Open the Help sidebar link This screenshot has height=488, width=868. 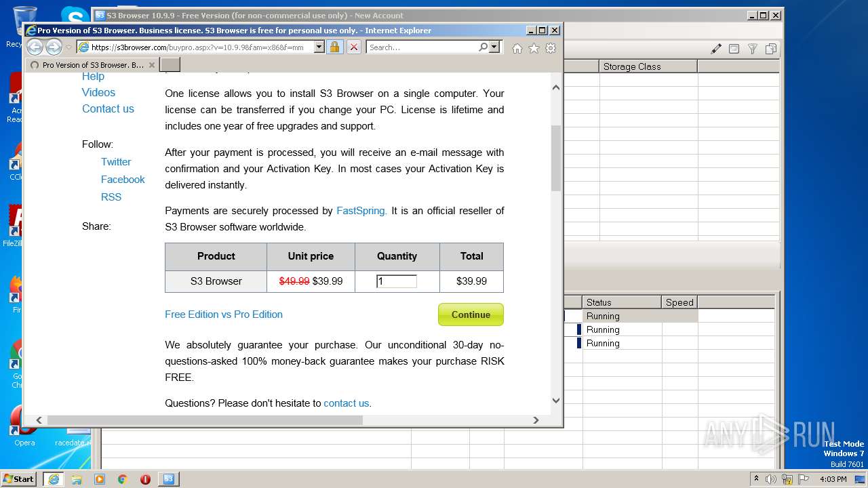93,77
